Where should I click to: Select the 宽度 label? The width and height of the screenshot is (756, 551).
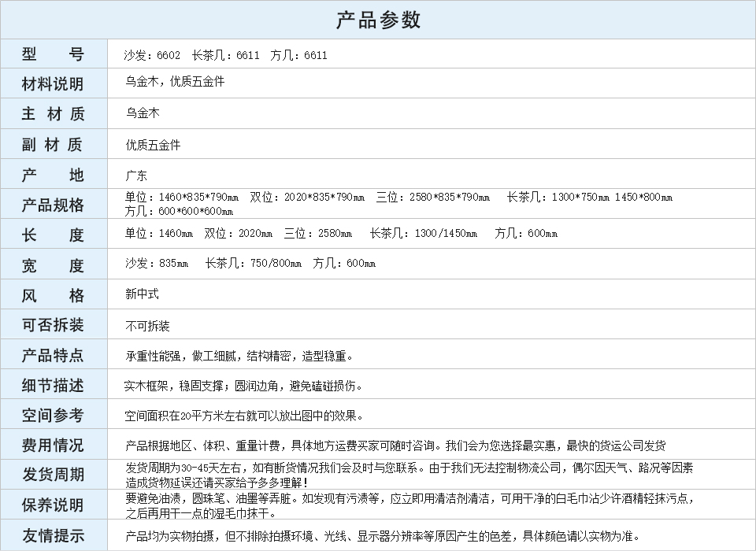pyautogui.click(x=53, y=265)
